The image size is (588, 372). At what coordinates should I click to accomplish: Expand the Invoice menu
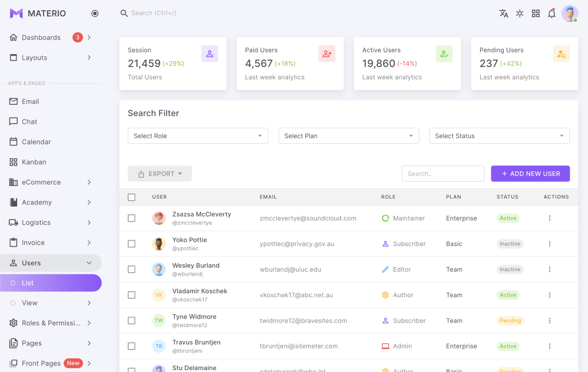51,243
